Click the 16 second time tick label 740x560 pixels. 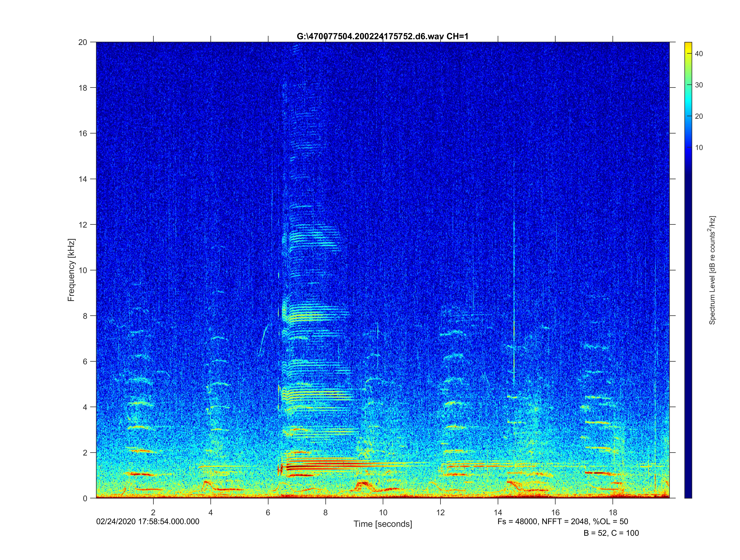(x=555, y=513)
